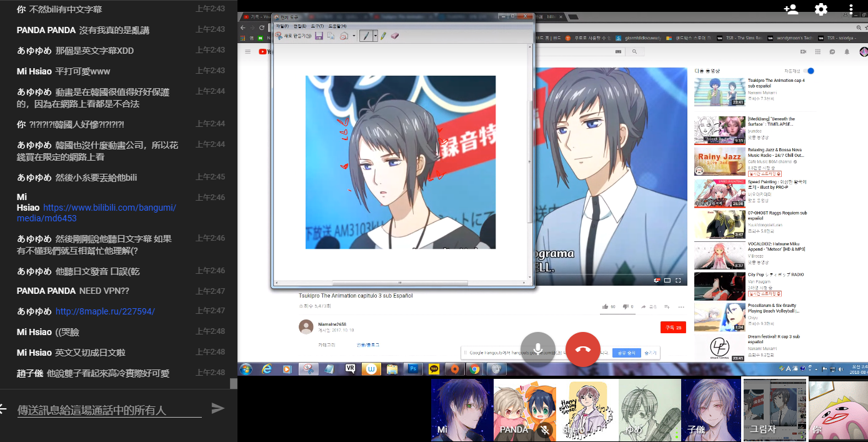This screenshot has width=868, height=442.
Task: Click Chrome reload button in shared browser
Action: pos(263,28)
